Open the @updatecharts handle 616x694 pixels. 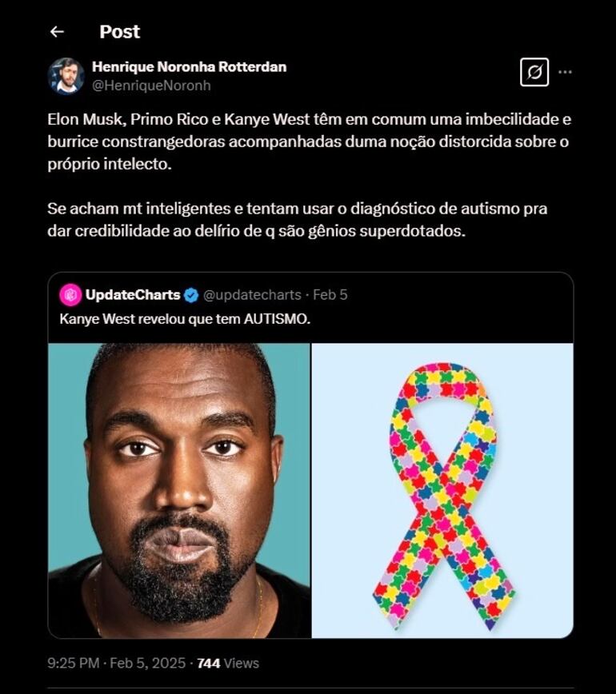pos(252,295)
